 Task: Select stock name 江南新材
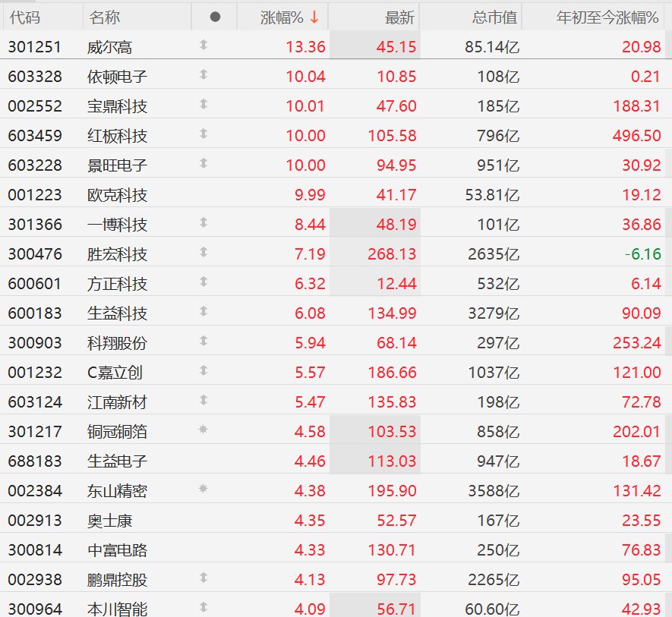pos(117,401)
